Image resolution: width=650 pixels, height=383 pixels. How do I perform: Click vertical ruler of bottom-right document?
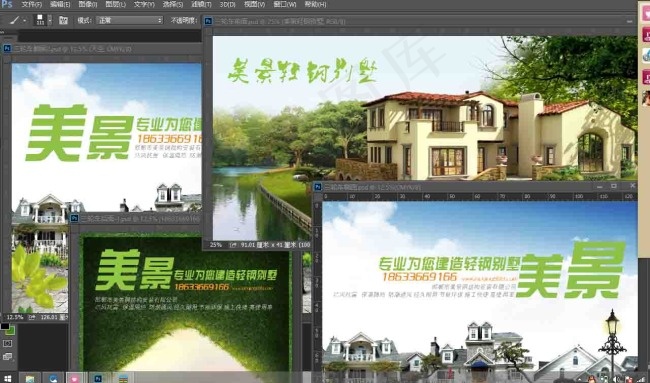point(317,286)
